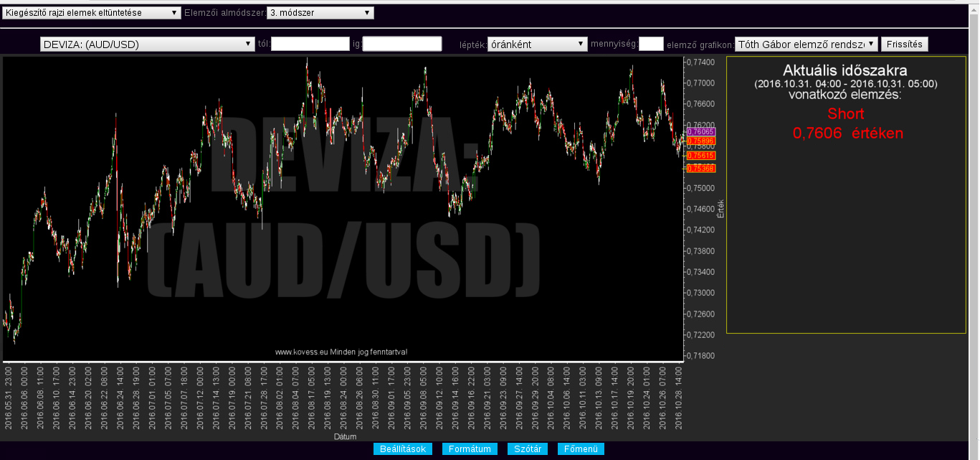Open the 'Tóth Gábor elemző rendszer' dropdown
Image resolution: width=980 pixels, height=460 pixels.
click(x=807, y=44)
